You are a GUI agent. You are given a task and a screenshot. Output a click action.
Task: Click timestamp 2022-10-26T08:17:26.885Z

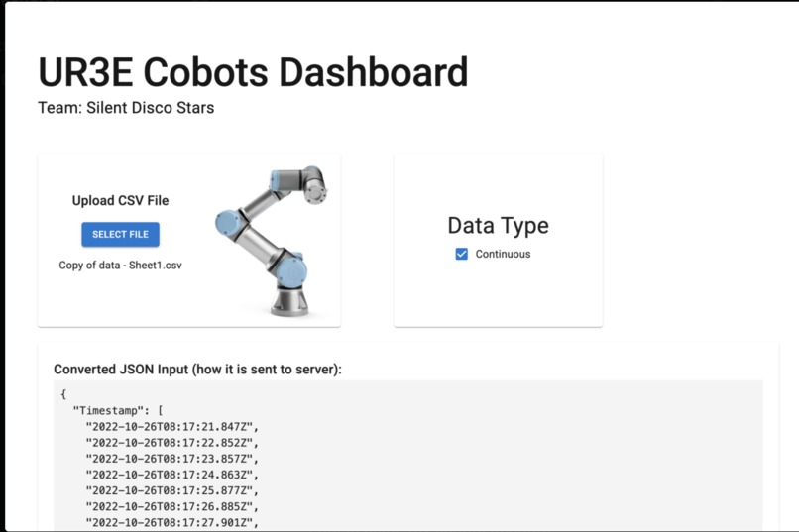coord(172,506)
